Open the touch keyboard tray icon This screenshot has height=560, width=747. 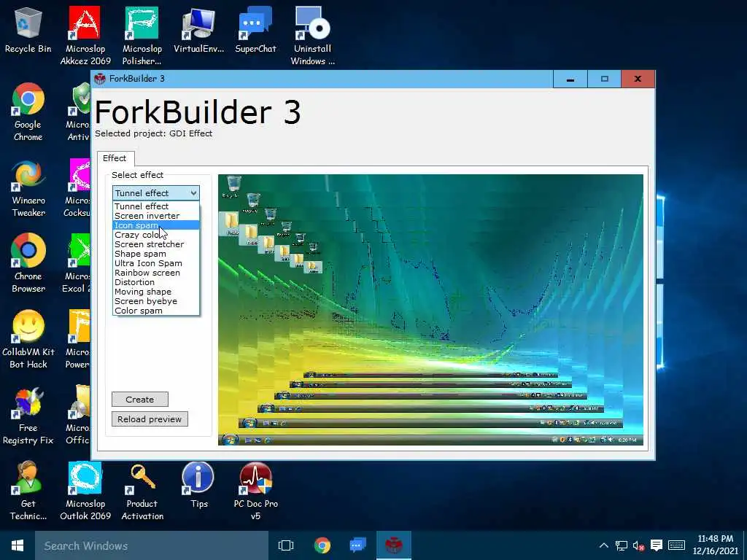pos(676,545)
